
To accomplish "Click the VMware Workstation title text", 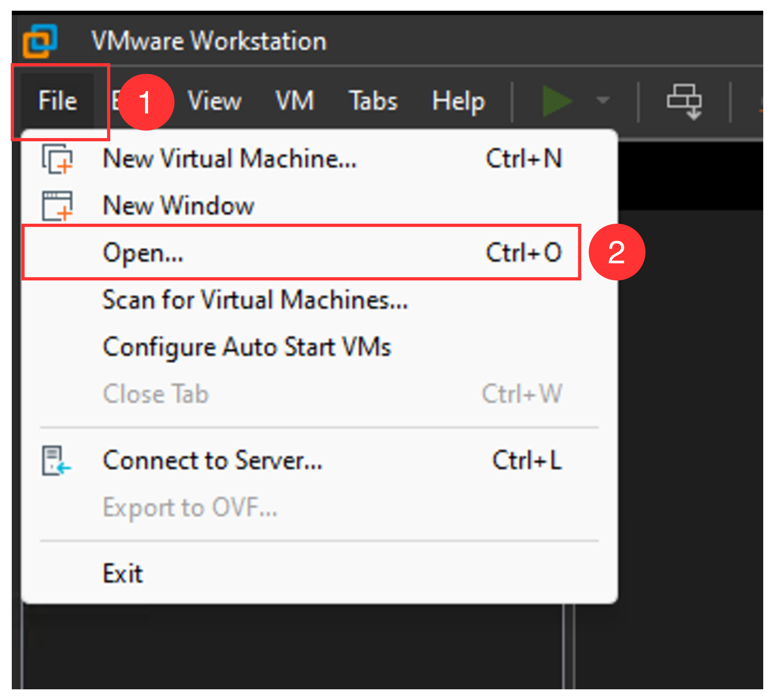I will 209,41.
